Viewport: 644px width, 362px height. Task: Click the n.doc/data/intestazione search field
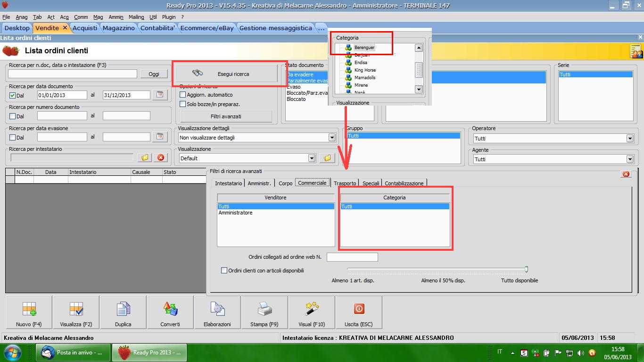pos(73,74)
